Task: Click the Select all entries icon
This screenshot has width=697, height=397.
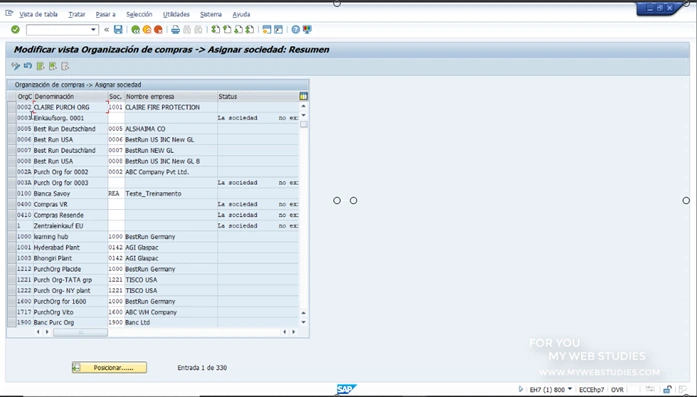Action: [40, 66]
